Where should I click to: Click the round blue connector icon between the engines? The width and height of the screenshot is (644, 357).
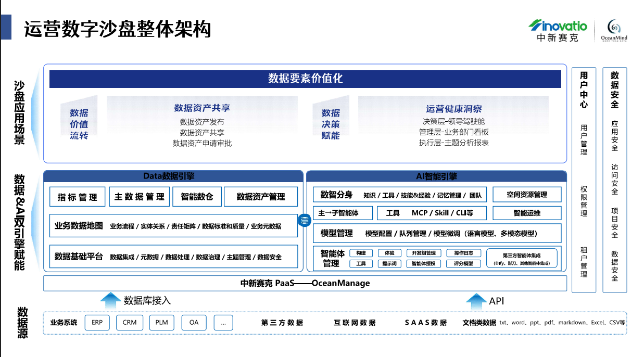click(x=305, y=221)
